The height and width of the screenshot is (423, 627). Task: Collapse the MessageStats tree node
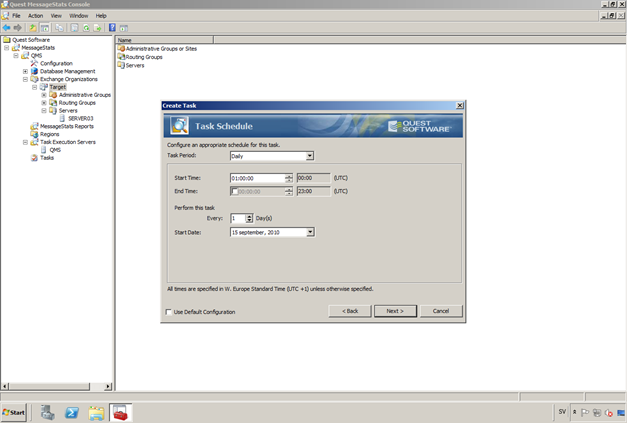tap(6, 48)
